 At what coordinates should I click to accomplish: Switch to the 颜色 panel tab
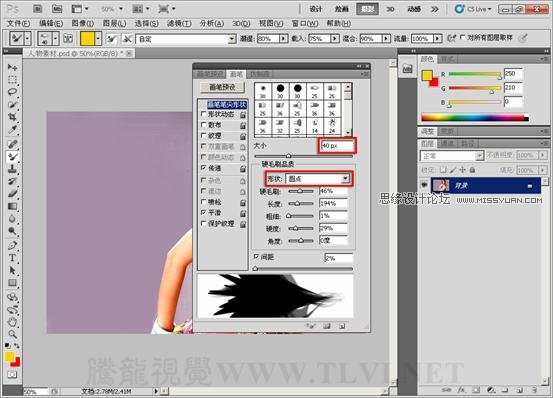tap(427, 59)
